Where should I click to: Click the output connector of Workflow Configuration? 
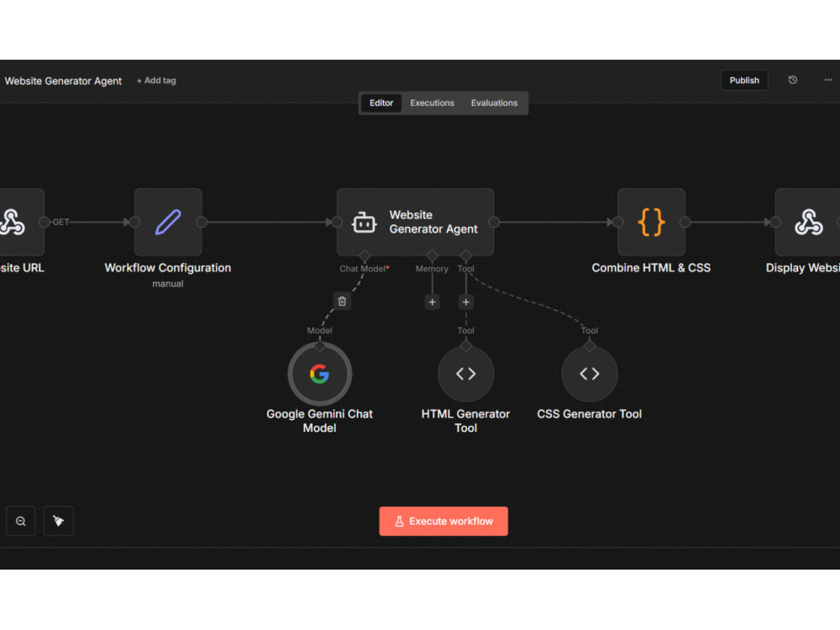pyautogui.click(x=202, y=222)
